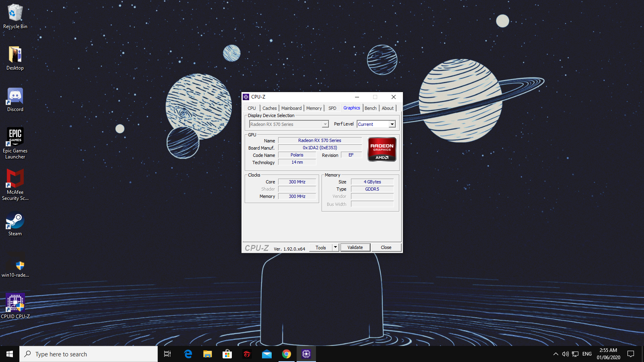The width and height of the screenshot is (644, 362).
Task: Select the Epic Games Launcher shortcut
Action: [15, 143]
